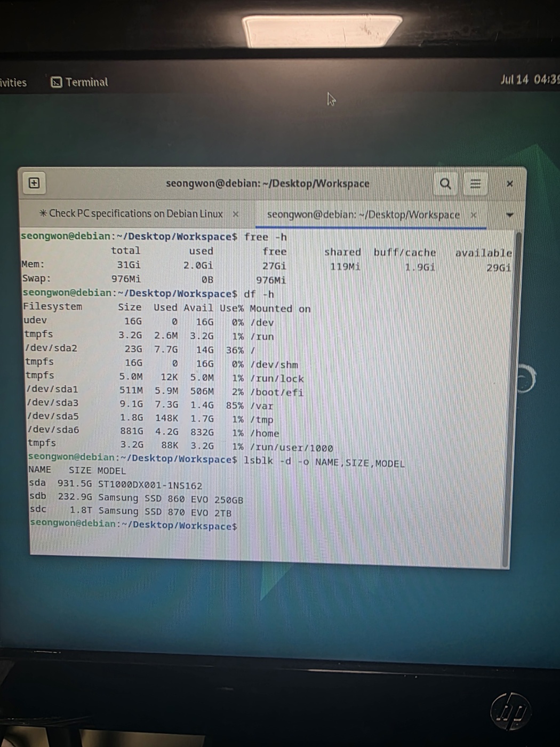Open the terminal search magnifier
The height and width of the screenshot is (747, 560).
445,184
